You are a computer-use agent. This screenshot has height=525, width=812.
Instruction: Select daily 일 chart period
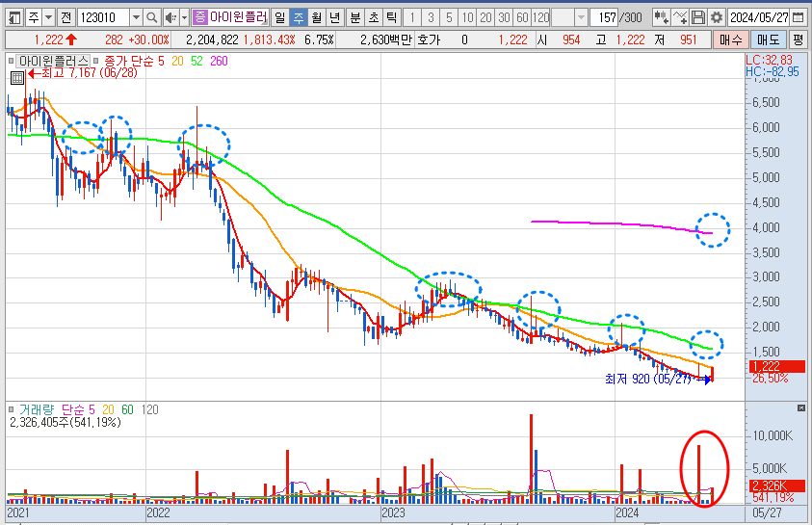coord(280,18)
